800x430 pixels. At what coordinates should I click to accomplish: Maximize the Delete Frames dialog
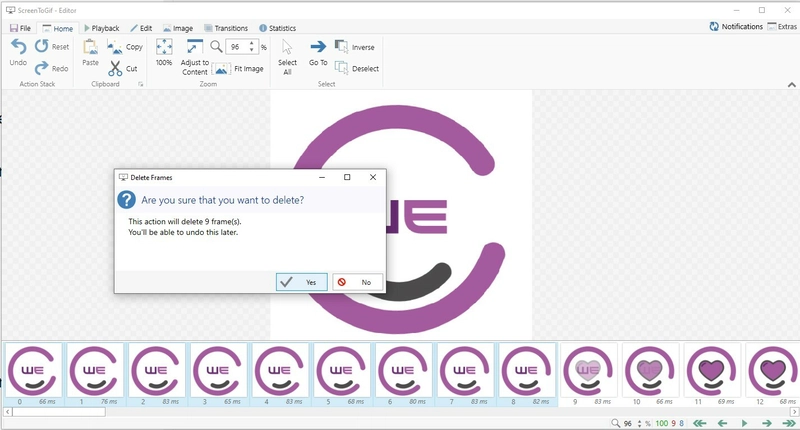click(347, 178)
